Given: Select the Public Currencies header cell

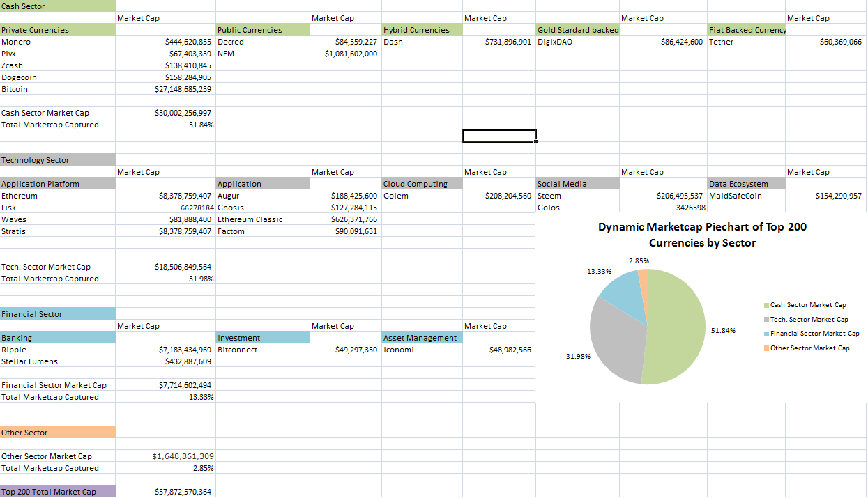Looking at the screenshot, I should click(x=263, y=30).
